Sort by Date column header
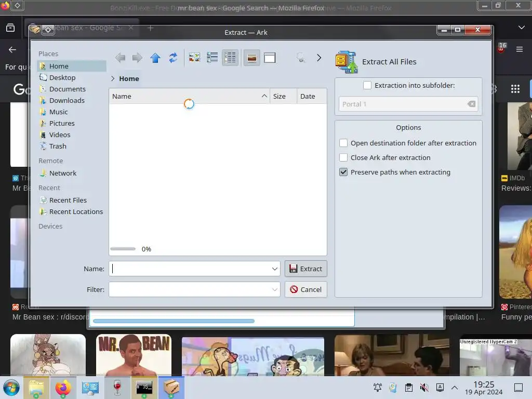Image resolution: width=532 pixels, height=399 pixels. point(312,96)
